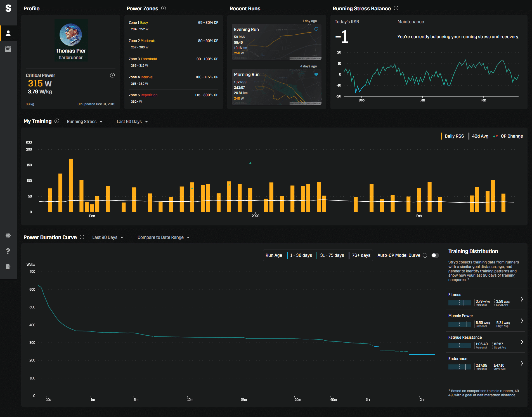Expand the Fitness distribution row
The width and height of the screenshot is (532, 417).
pyautogui.click(x=486, y=299)
